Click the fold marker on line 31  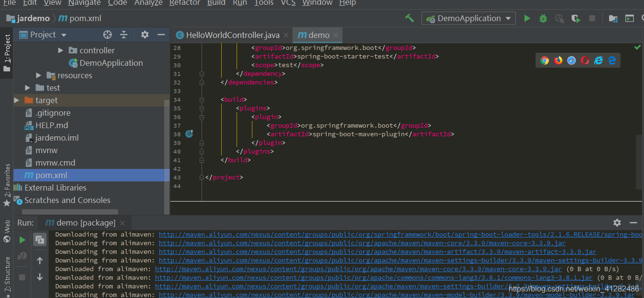click(x=202, y=73)
